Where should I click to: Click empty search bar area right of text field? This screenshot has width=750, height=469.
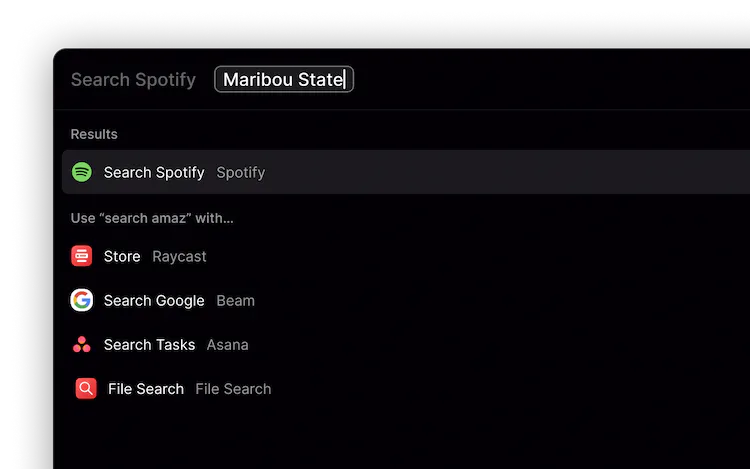[x=550, y=80]
